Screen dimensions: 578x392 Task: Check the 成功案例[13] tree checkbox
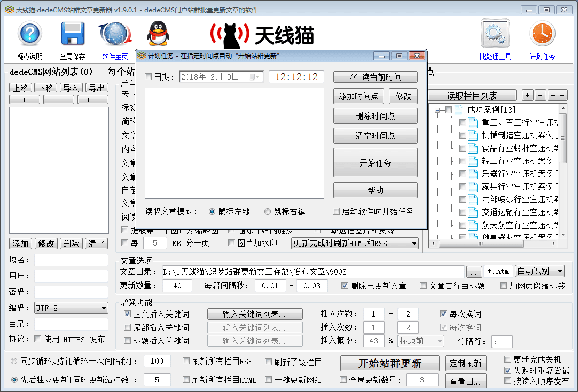coord(449,110)
